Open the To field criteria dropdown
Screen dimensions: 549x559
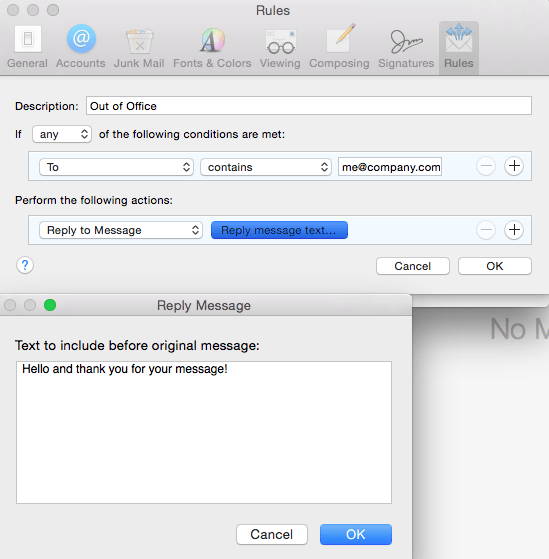tap(116, 167)
